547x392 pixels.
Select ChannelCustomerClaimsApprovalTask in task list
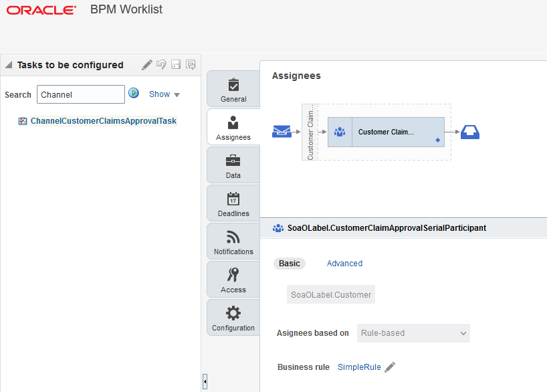click(104, 121)
